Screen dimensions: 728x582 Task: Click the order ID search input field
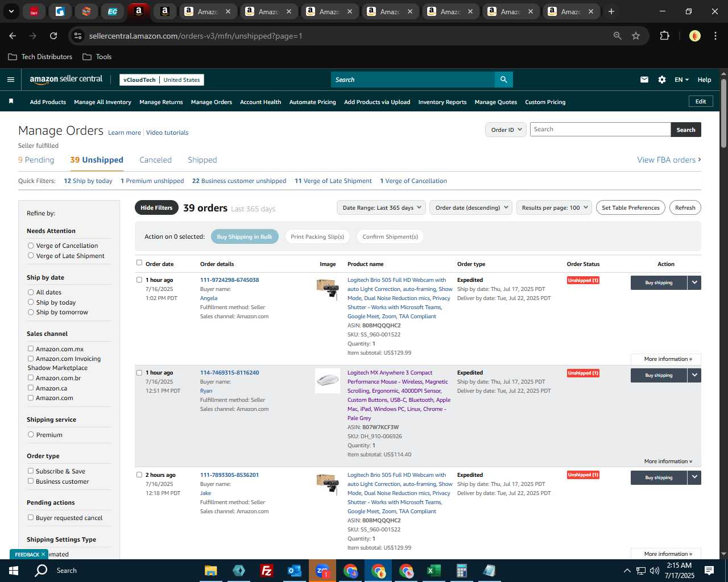[x=600, y=130]
